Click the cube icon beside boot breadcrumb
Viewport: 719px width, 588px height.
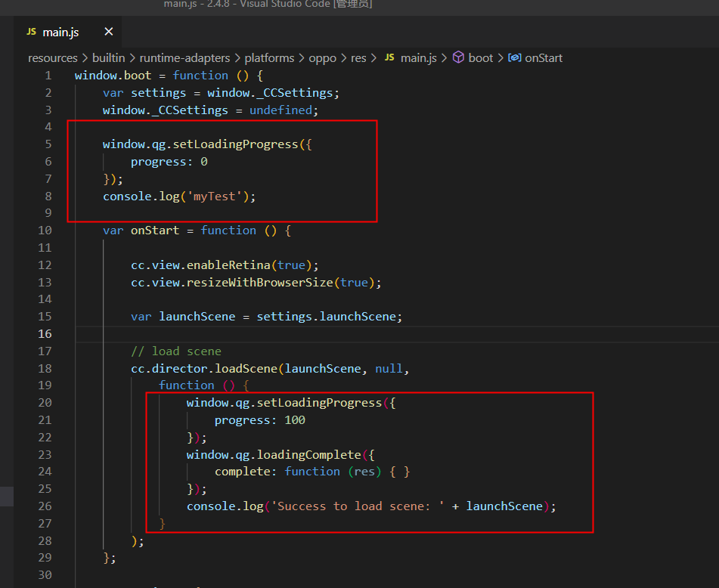[x=458, y=57]
